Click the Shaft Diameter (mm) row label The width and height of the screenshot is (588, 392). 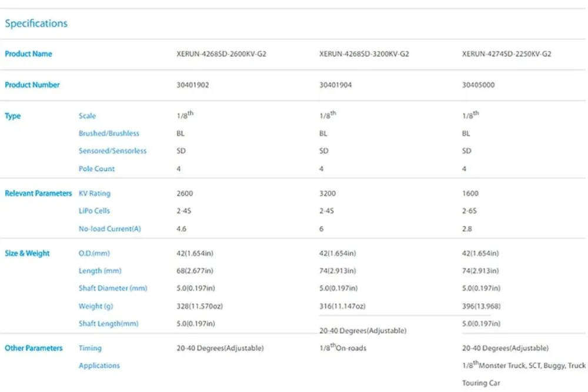(x=113, y=288)
